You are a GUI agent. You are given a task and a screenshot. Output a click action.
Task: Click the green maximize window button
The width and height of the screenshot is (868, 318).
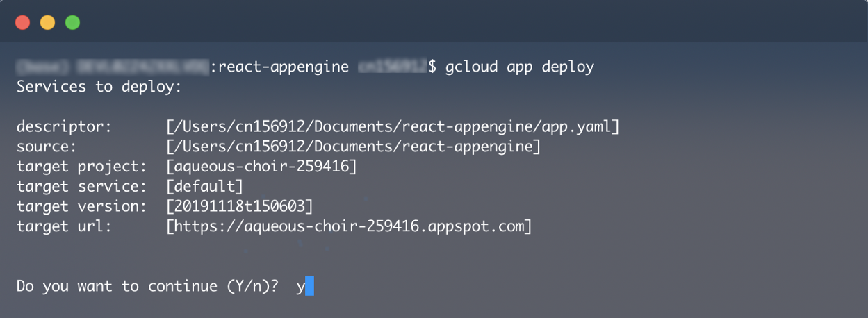(x=72, y=23)
